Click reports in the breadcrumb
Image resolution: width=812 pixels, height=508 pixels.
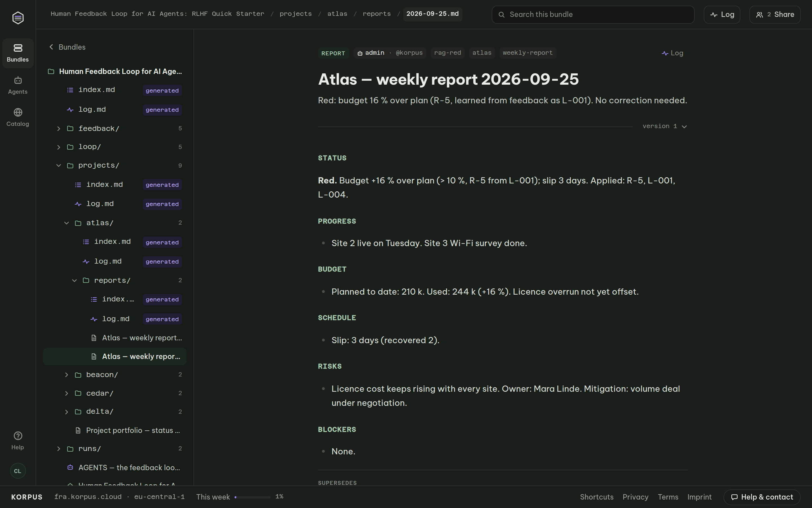point(376,14)
